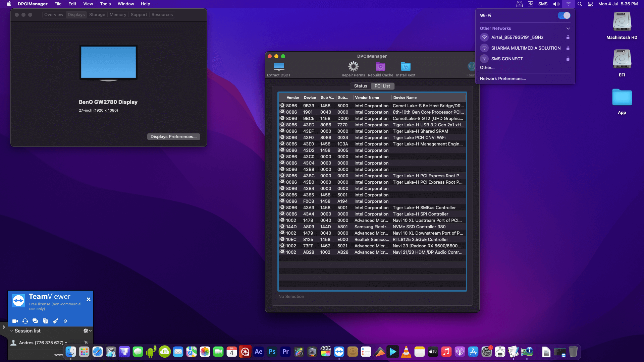Open the Calendar dock icon showing 4
This screenshot has height=362, width=644.
[x=232, y=352]
